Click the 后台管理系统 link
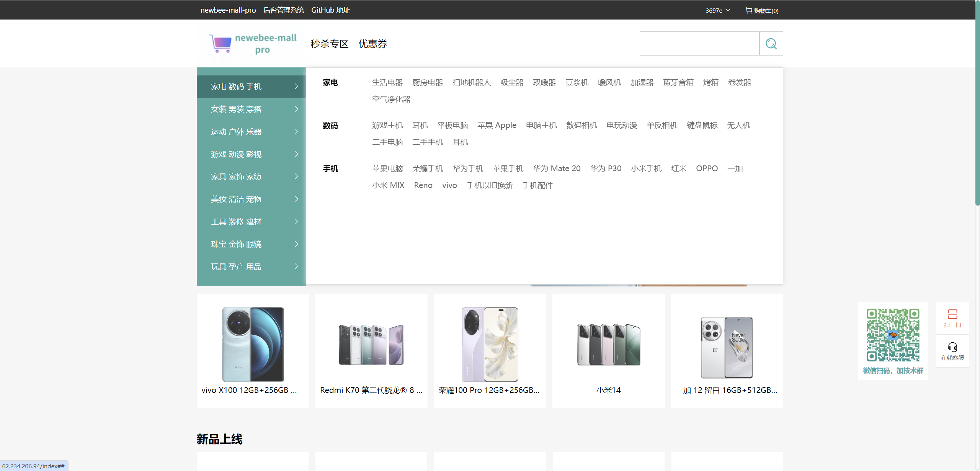 [283, 10]
